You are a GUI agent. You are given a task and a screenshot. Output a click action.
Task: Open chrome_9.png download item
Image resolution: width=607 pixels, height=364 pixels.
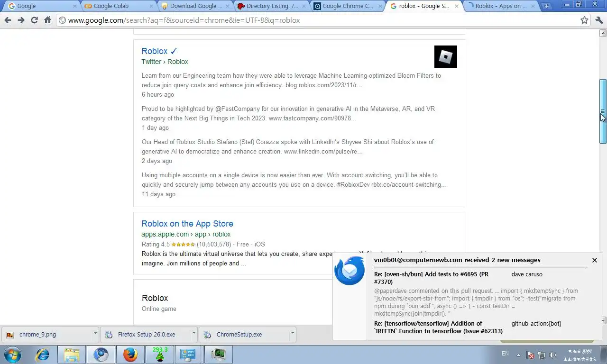coord(47,335)
